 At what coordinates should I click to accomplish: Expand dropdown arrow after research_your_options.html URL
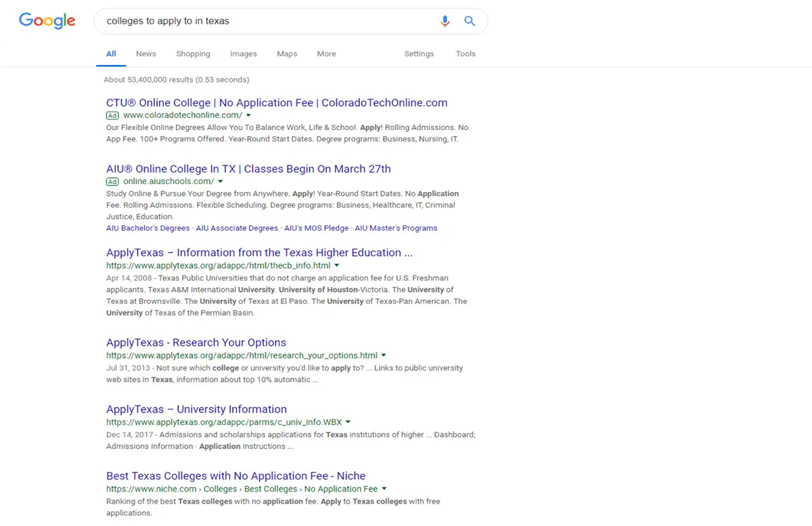(x=384, y=355)
